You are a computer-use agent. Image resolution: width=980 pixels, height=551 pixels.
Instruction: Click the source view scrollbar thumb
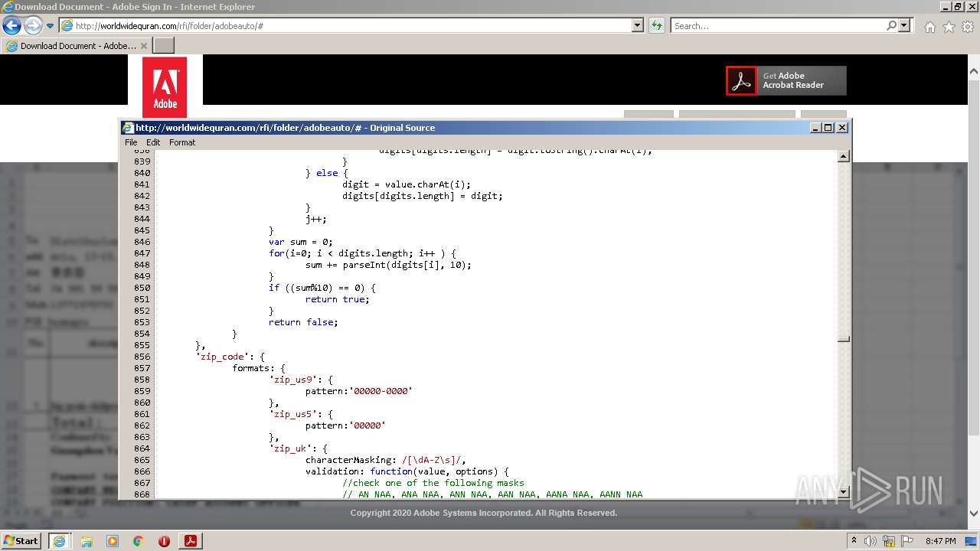pyautogui.click(x=844, y=339)
